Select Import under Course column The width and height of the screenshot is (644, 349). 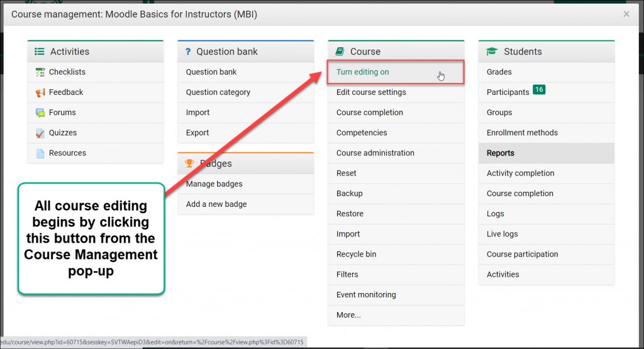pyautogui.click(x=348, y=234)
